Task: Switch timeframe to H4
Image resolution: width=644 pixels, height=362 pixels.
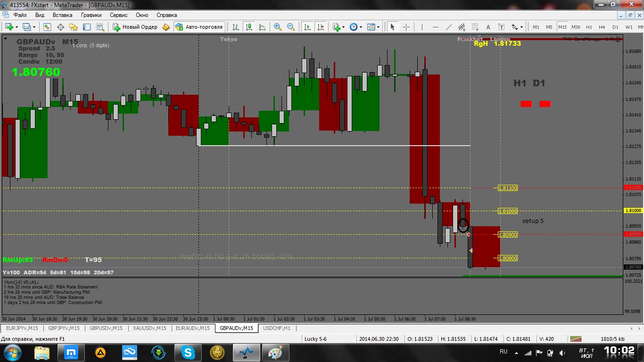Action: 602,27
